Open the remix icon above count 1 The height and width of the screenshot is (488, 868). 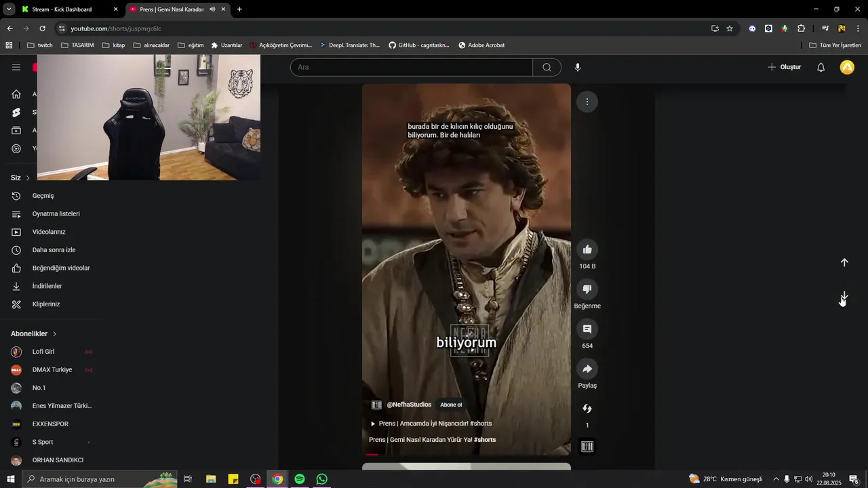click(x=587, y=409)
